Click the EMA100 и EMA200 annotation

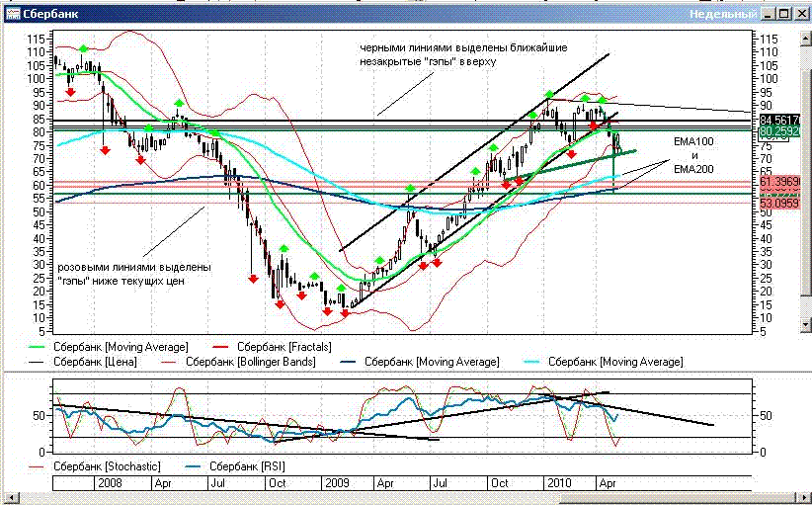coord(693,155)
